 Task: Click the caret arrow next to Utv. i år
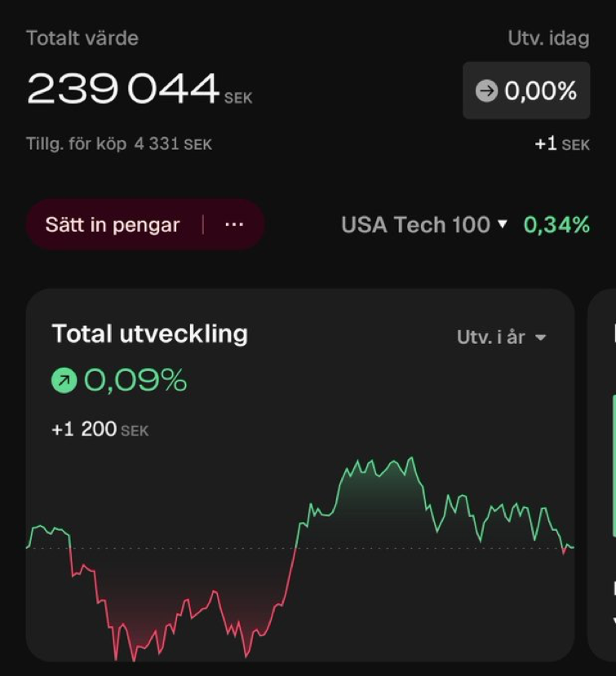pos(540,337)
